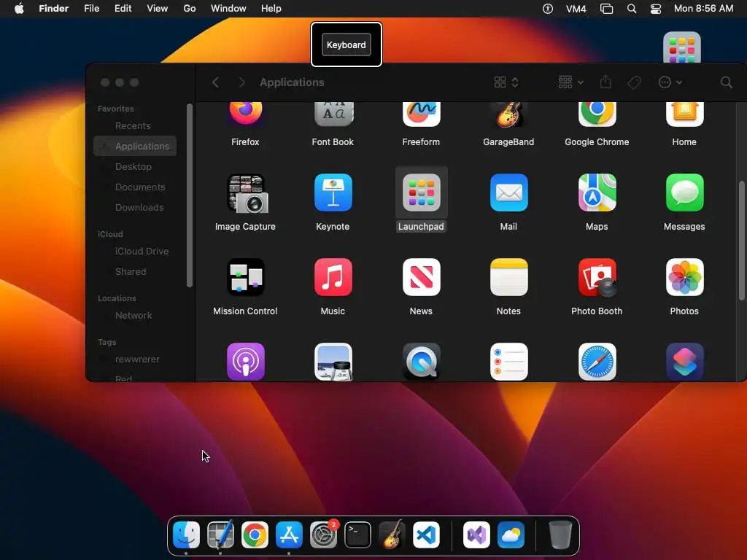Click the Home app icon

pyautogui.click(x=684, y=114)
